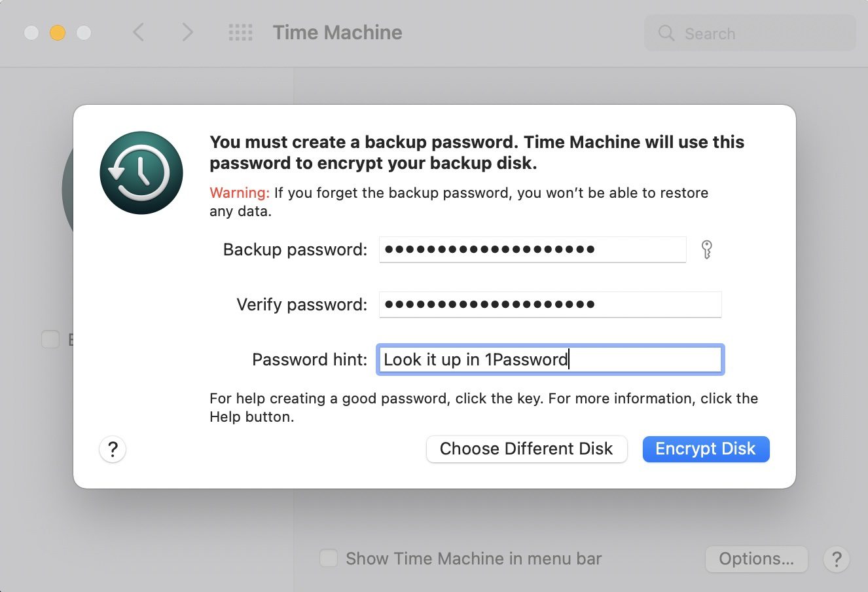Image resolution: width=868 pixels, height=592 pixels.
Task: Click the Time Machine clock icon in dialog
Action: (x=141, y=173)
